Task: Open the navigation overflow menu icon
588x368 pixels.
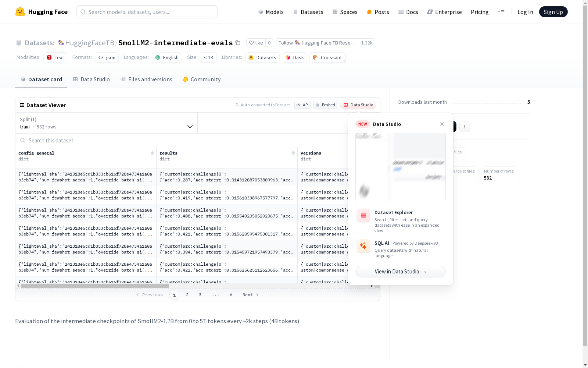Action: pos(501,12)
